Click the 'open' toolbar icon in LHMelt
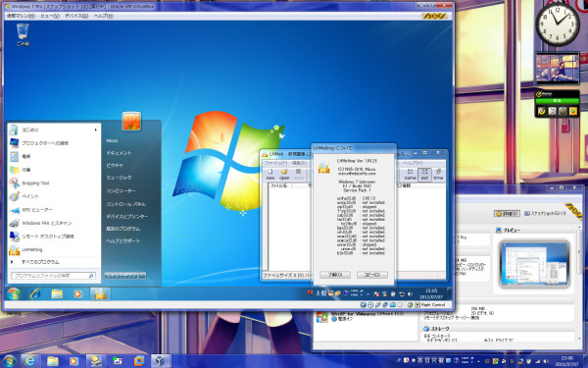 click(x=284, y=175)
